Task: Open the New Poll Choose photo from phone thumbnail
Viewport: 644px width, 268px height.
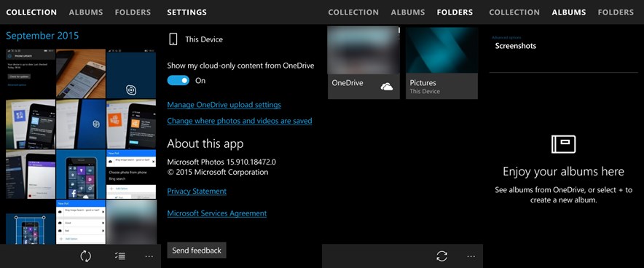Action: tap(131, 174)
